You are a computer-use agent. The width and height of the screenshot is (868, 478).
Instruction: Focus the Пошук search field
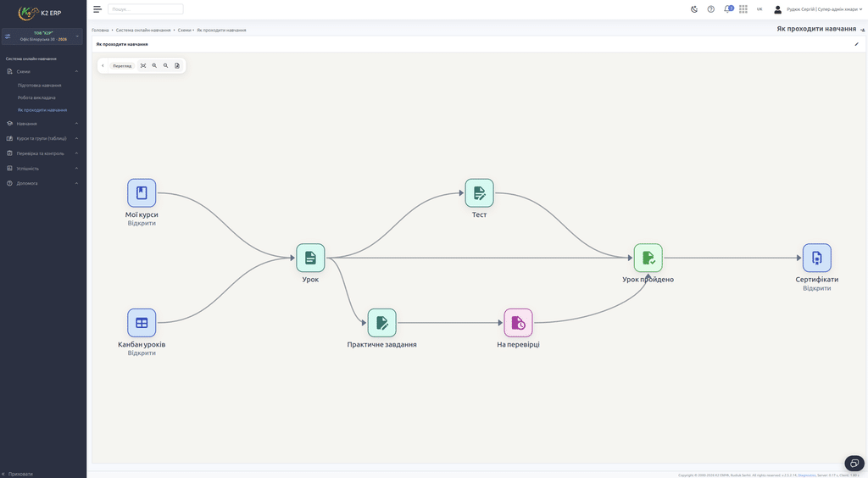(146, 8)
